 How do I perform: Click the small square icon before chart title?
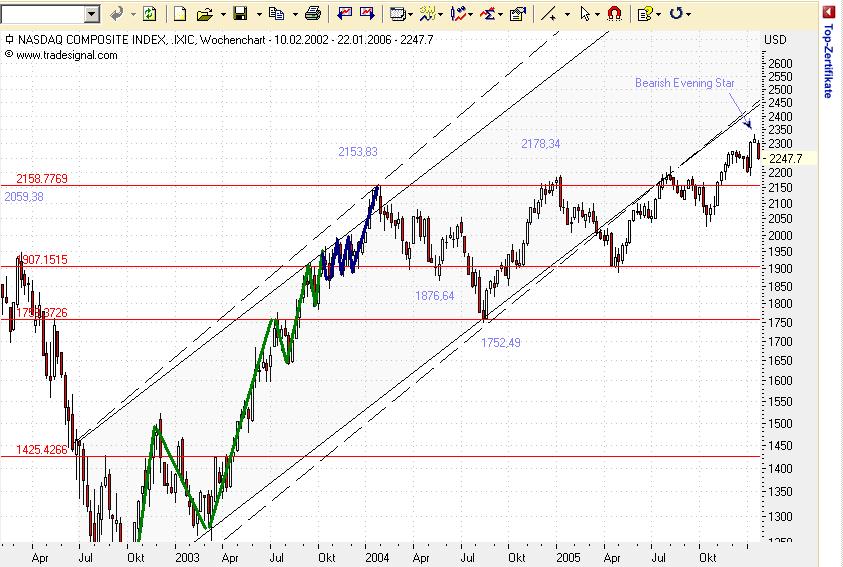tap(9, 39)
